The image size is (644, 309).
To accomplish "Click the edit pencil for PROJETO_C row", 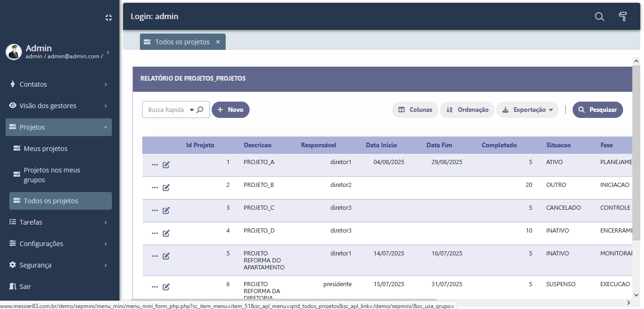I will 166,211.
